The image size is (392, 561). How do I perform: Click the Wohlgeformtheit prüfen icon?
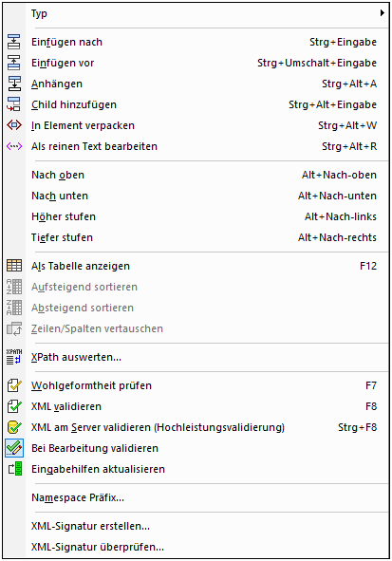pos(14,385)
